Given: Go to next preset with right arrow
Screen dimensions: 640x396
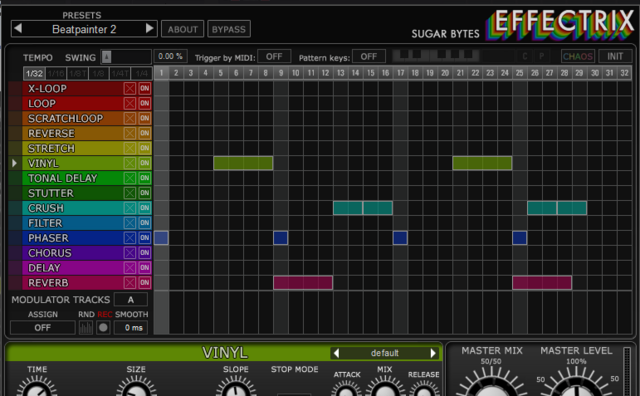Looking at the screenshot, I should (149, 29).
